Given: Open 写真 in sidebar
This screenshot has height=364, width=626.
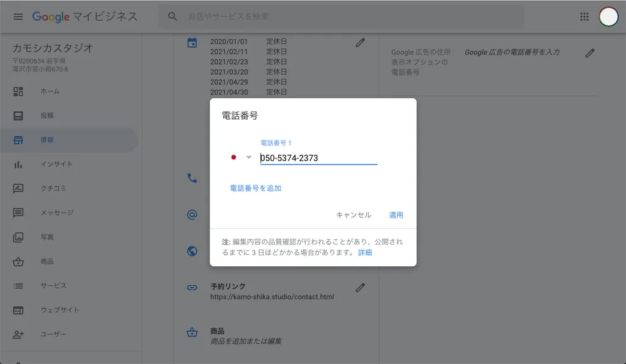Looking at the screenshot, I should coord(68,237).
